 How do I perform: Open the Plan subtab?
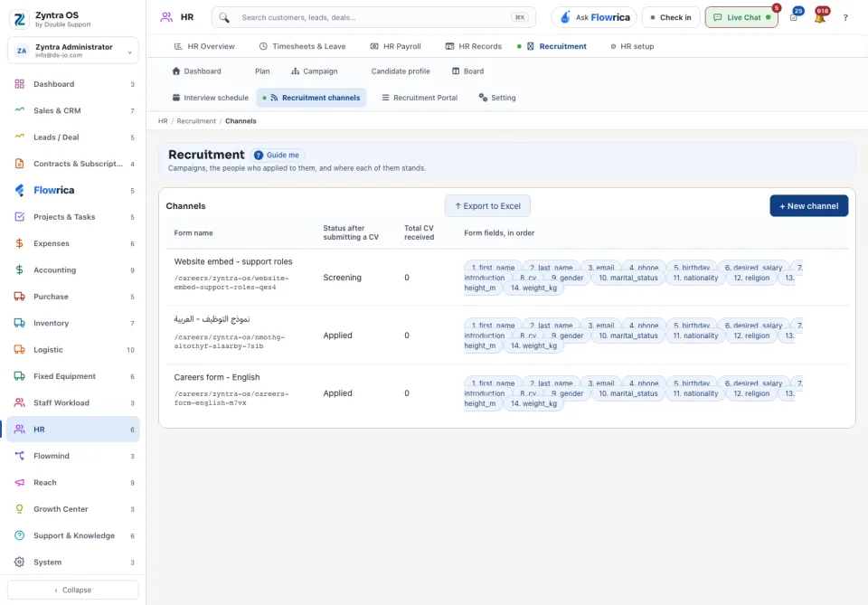pos(262,71)
